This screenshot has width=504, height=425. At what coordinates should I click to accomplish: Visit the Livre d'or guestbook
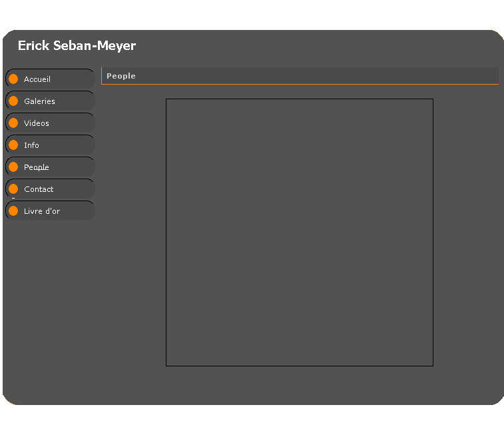[x=42, y=211]
